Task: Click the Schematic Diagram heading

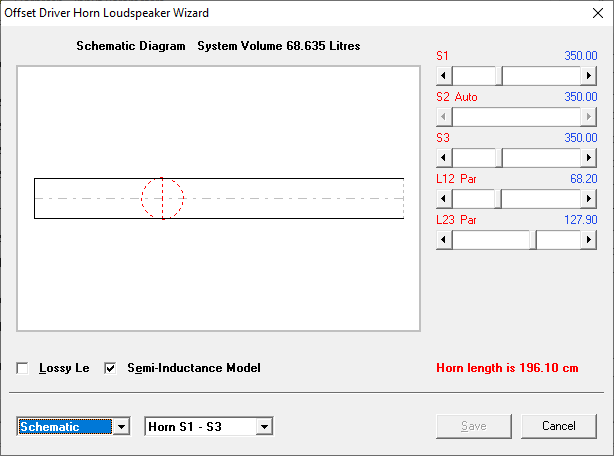Action: point(131,46)
